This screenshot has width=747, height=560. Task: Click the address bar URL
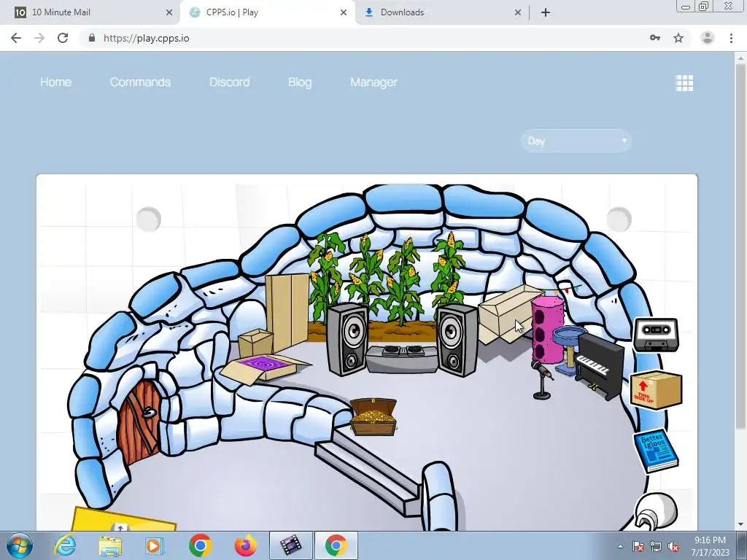146,38
